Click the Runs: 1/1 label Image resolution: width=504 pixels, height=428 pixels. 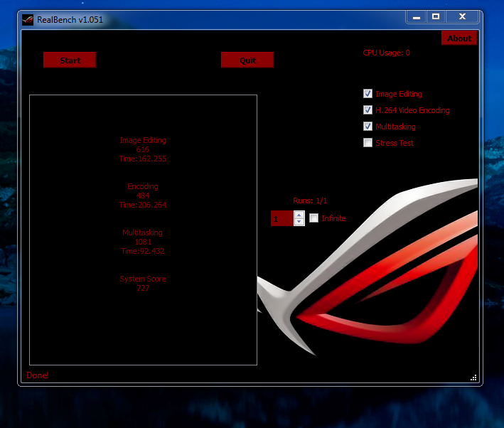pyautogui.click(x=310, y=200)
